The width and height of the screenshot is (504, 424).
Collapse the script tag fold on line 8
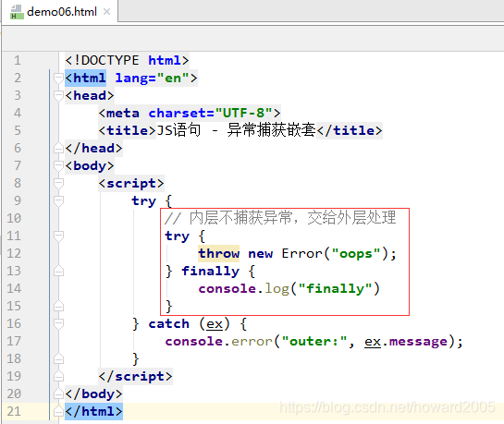coord(58,183)
